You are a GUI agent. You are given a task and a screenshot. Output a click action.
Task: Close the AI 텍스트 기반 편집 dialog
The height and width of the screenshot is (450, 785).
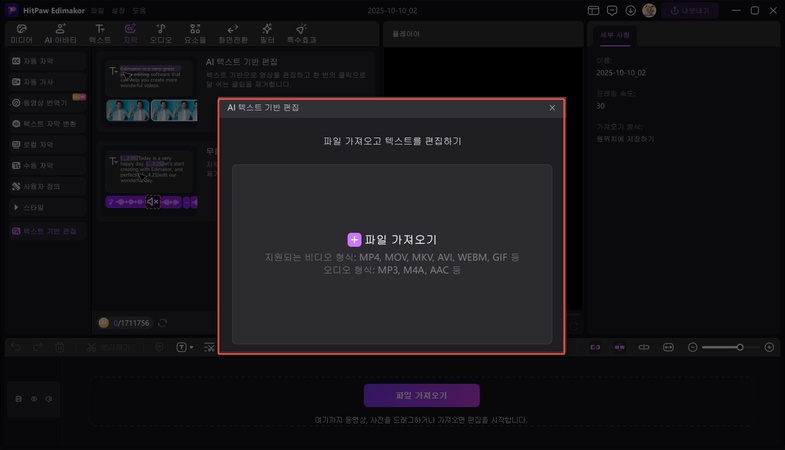coord(552,108)
